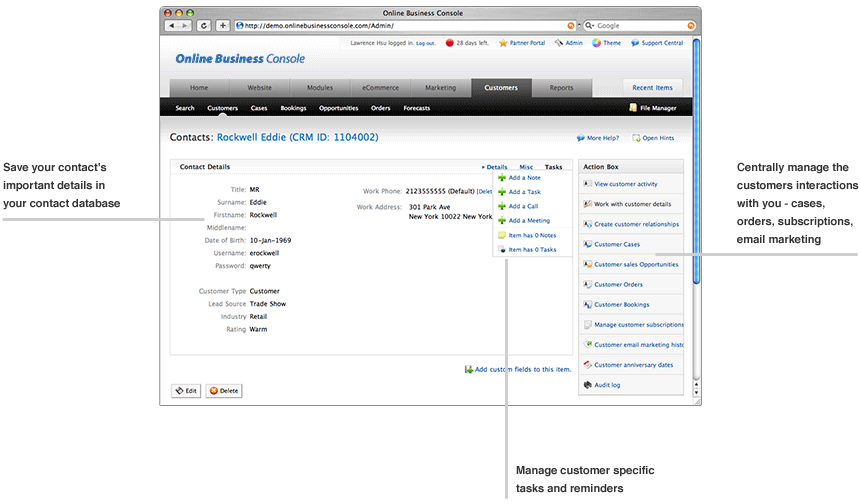
Task: Open the Theme color wheel icon
Action: 596,43
